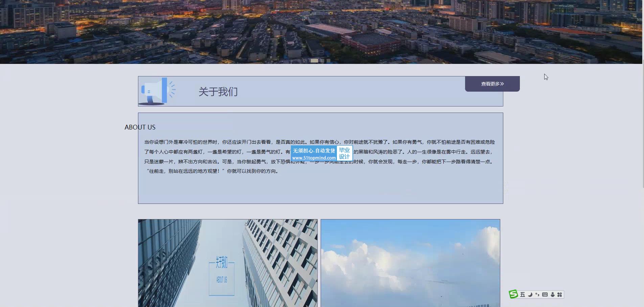Click the 毕业设计 watermark badge
Screen dimensions: 644x307
pos(344,153)
